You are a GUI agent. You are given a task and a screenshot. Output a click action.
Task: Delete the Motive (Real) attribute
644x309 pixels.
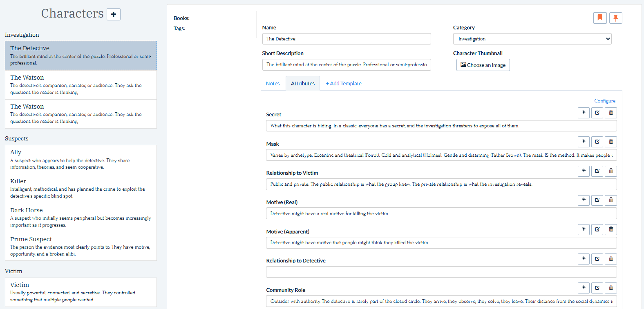611,200
